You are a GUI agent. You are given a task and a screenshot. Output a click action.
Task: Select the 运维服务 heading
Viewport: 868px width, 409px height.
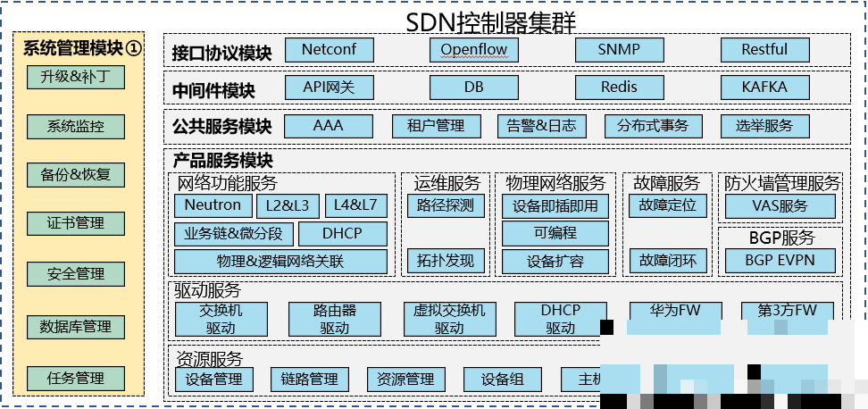(447, 182)
